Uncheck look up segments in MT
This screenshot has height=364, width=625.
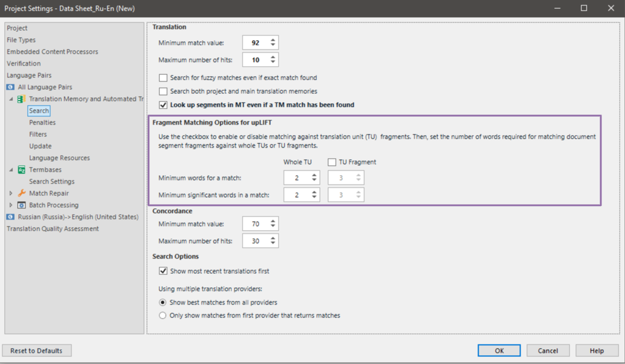coord(163,105)
